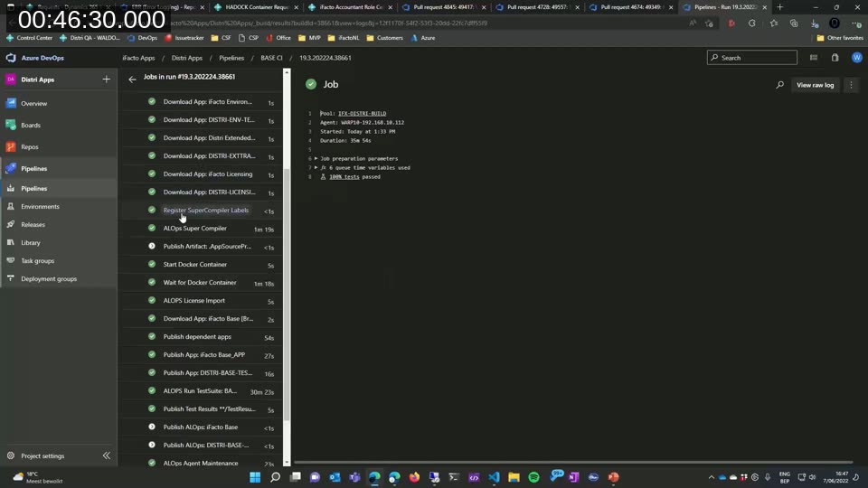Select the Pipelines hub heading
Screen dimensions: 868x488
pyautogui.click(x=33, y=168)
